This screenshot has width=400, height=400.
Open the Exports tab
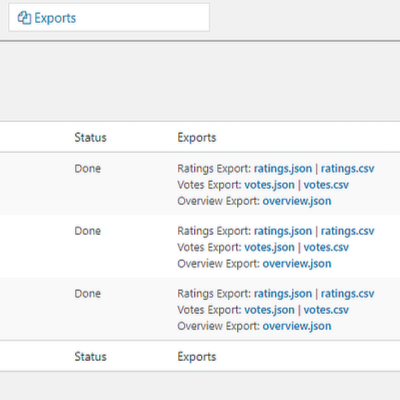click(x=109, y=18)
